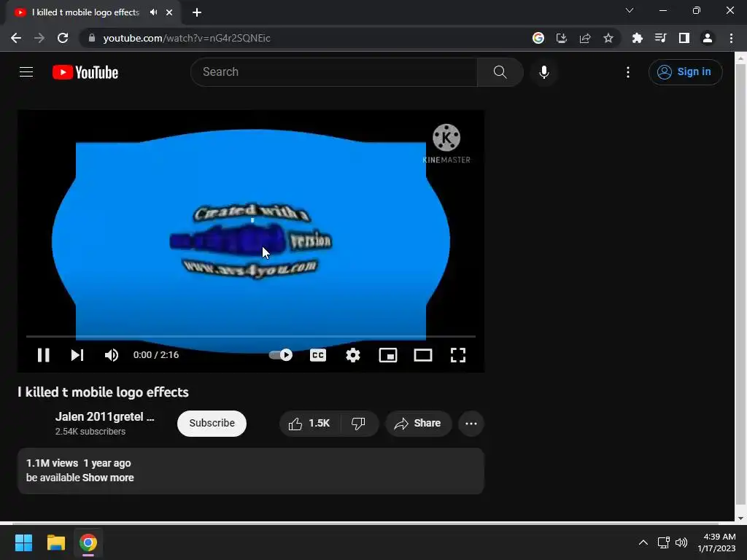Viewport: 747px width, 560px height.
Task: Switch to miniplayer mode
Action: [x=388, y=355]
